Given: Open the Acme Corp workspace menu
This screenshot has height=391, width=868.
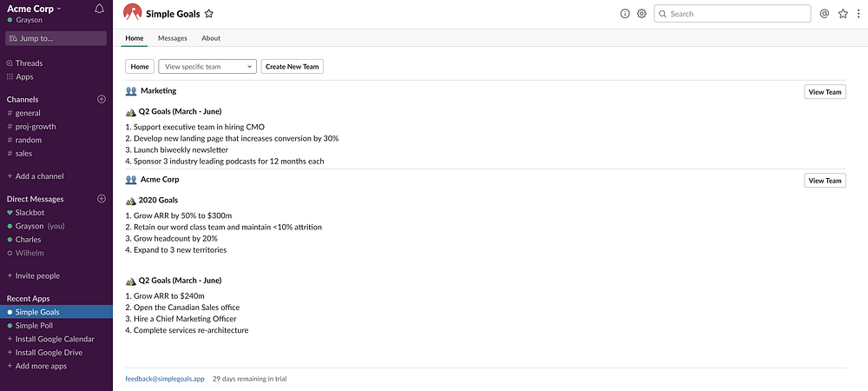Looking at the screenshot, I should [x=35, y=9].
